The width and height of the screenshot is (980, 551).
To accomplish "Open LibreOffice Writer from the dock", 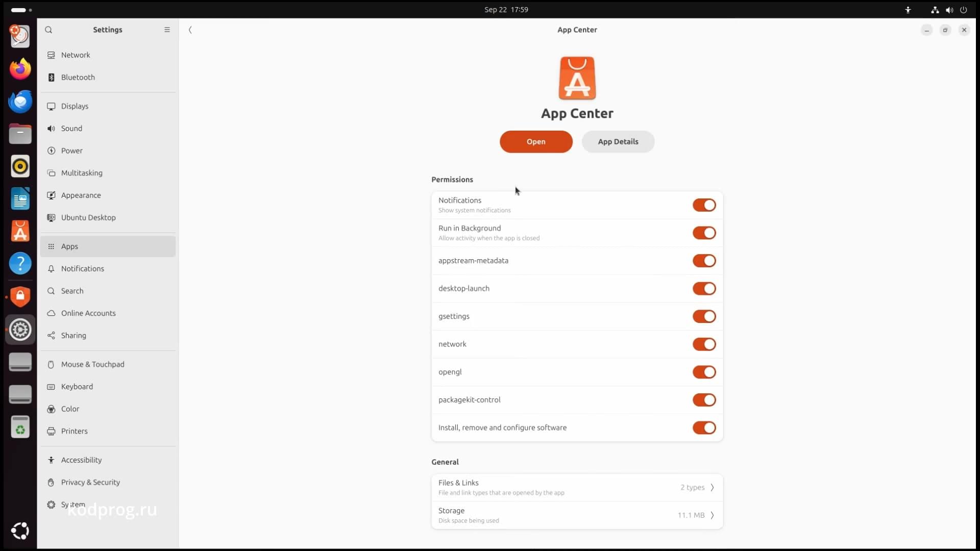I will pos(20,199).
